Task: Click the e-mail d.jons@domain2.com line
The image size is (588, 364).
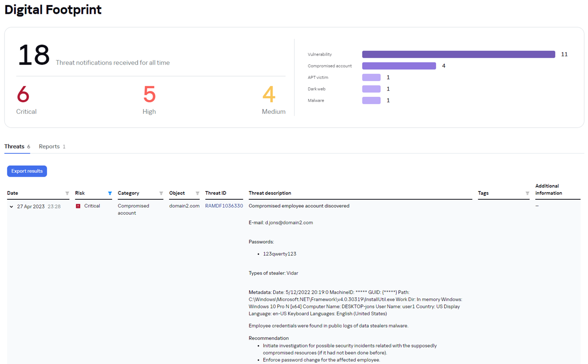Action: click(x=281, y=223)
